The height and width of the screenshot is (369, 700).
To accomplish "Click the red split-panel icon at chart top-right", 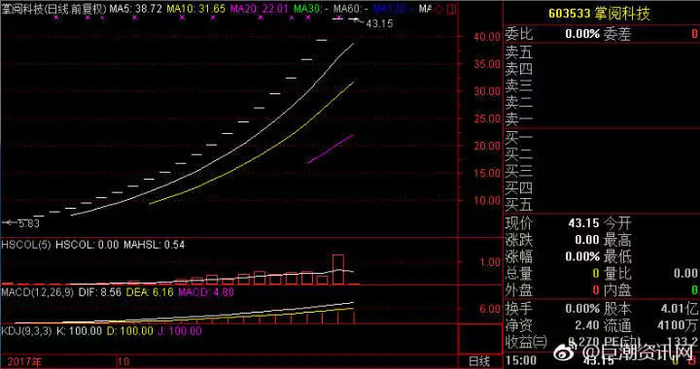I will (x=452, y=8).
